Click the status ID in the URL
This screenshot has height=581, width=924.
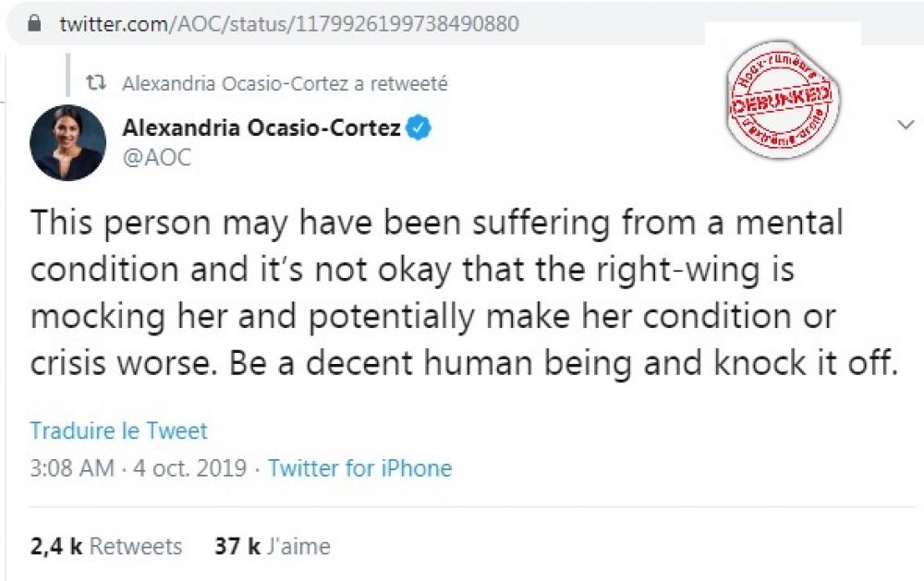coord(406,24)
